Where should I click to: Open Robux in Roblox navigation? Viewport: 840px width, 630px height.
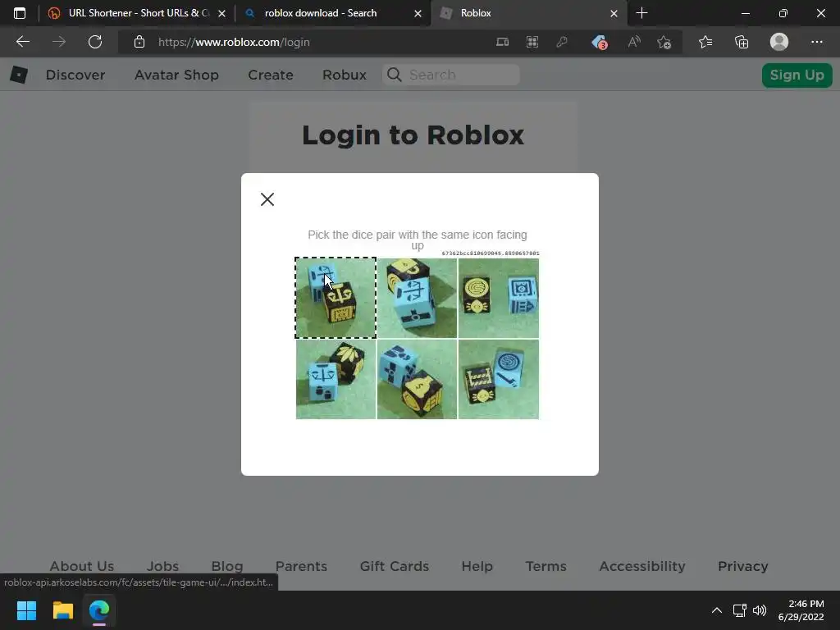345,75
